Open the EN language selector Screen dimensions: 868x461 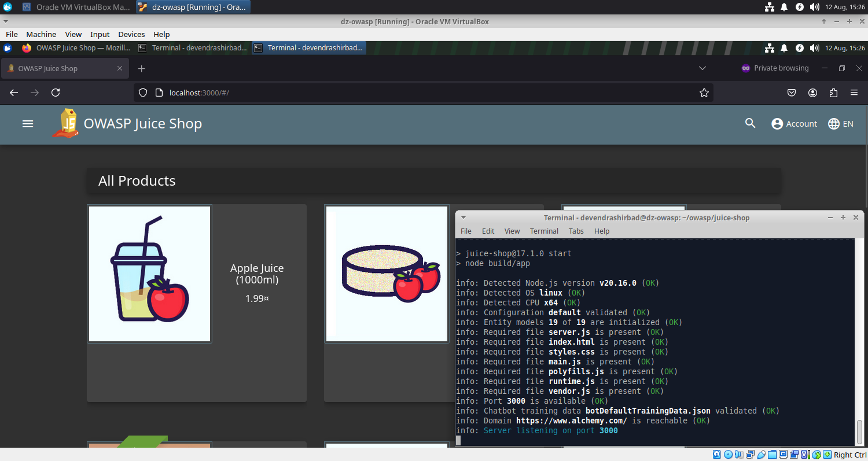(841, 124)
